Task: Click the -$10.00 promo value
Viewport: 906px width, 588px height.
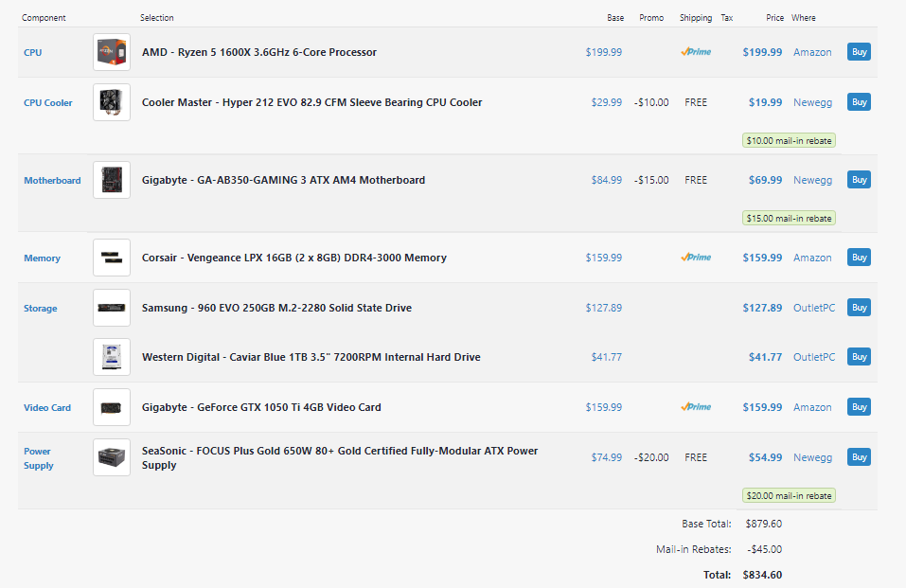Action: pos(651,102)
